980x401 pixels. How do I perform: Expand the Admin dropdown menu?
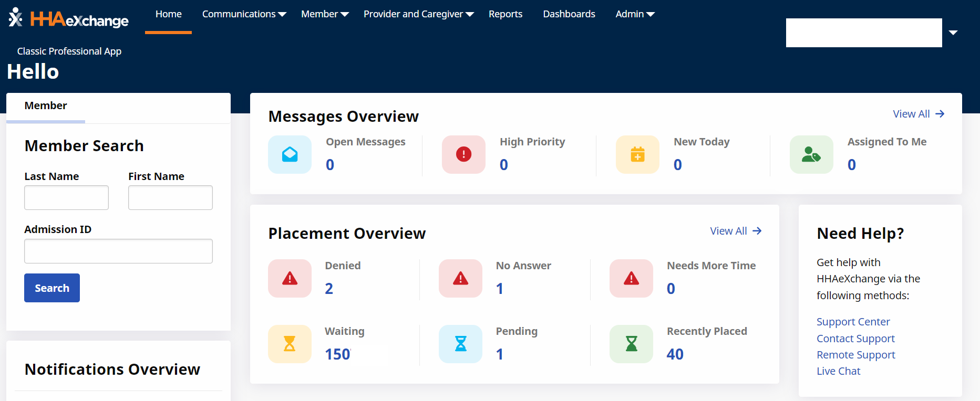[635, 14]
